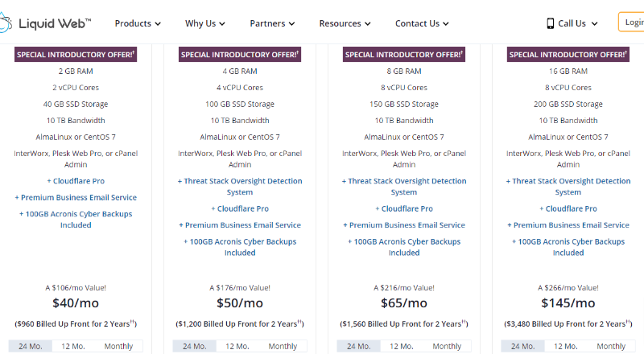Open the Products dropdown menu
644x354 pixels.
point(138,23)
